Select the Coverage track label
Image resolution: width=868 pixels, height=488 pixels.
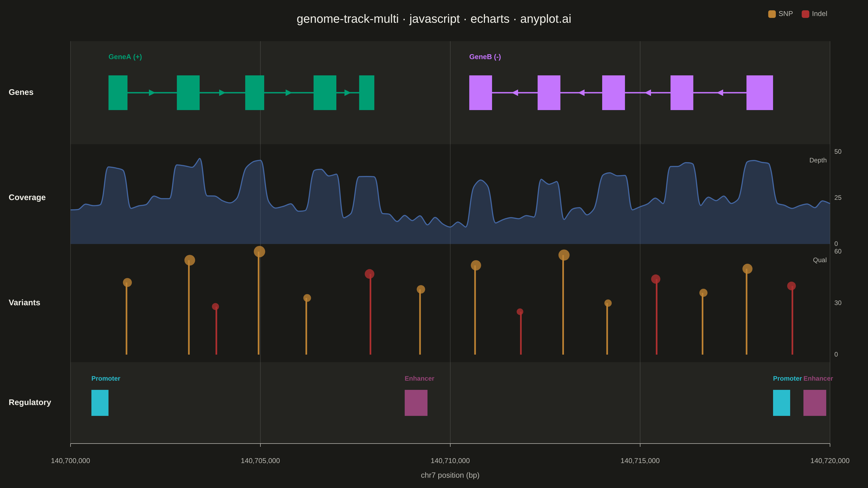(27, 197)
